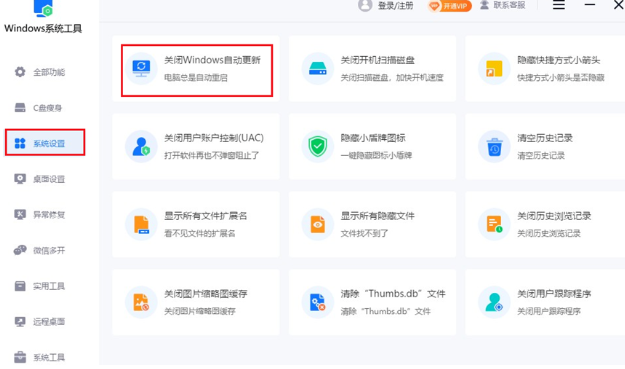Open the 清除"Thumbs.db"文件 card icon
The height and width of the screenshot is (369, 625).
(x=318, y=302)
